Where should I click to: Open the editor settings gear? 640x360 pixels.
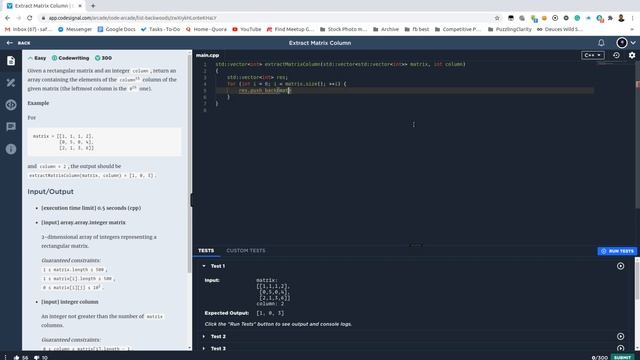(632, 55)
